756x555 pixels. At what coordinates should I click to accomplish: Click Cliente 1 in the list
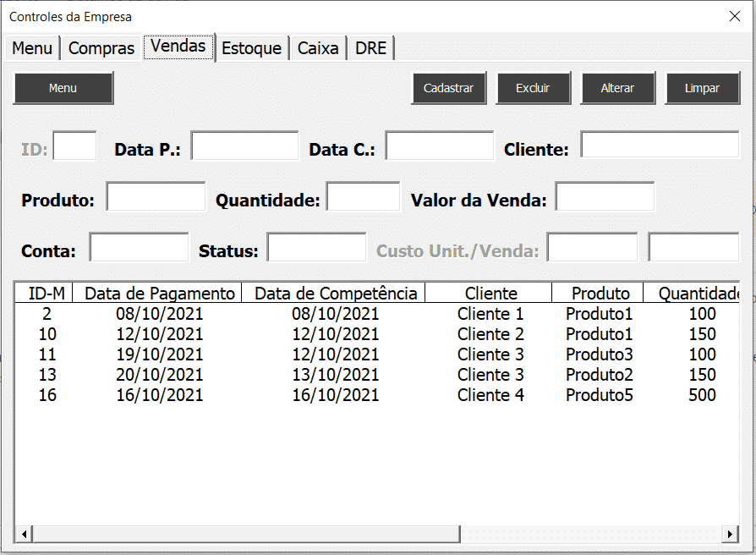(490, 314)
